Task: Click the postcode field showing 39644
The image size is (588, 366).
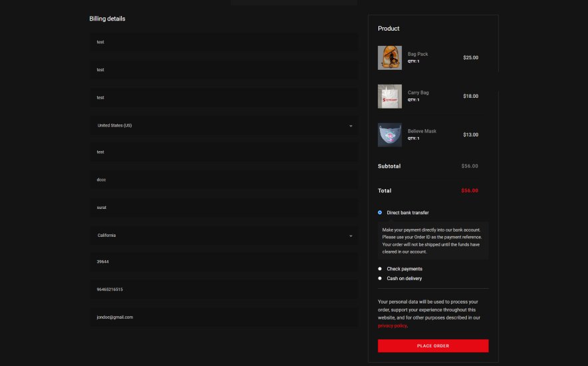Action: click(x=223, y=262)
